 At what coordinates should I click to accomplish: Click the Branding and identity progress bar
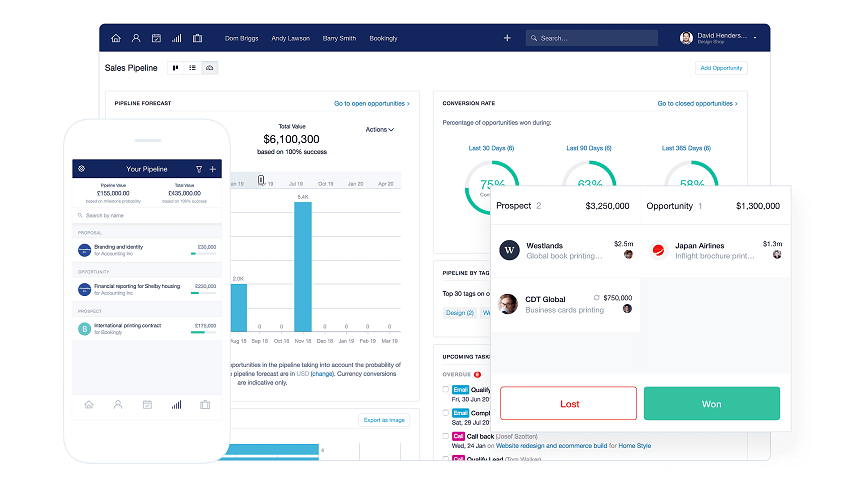tap(203, 254)
